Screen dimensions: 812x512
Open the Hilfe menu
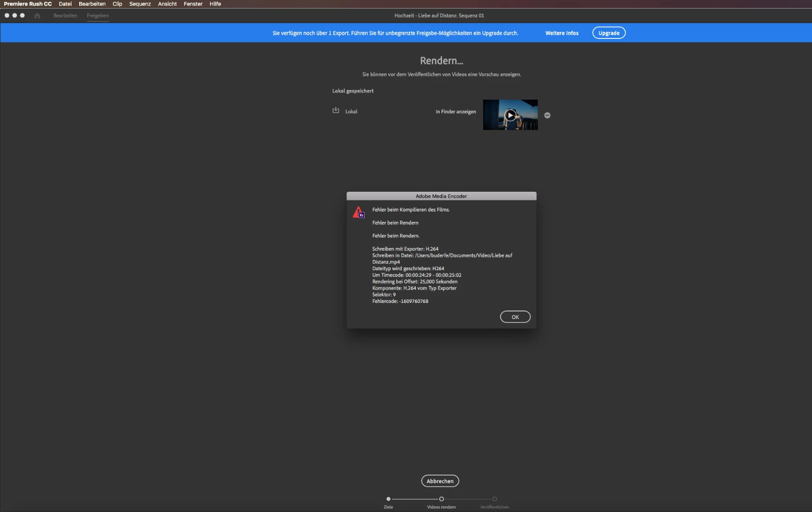tap(215, 4)
